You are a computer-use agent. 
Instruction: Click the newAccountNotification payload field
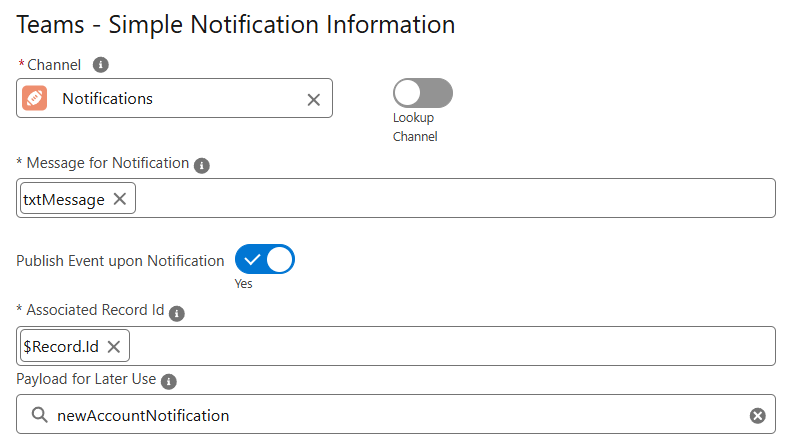tap(396, 414)
